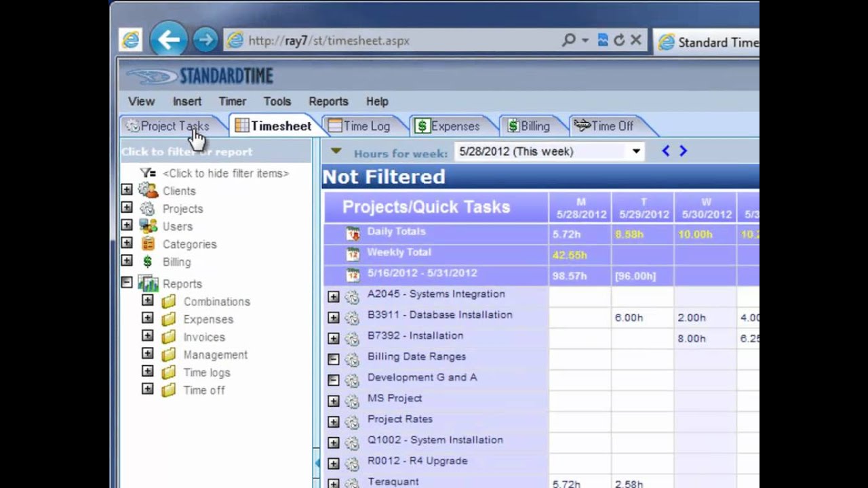Click the browser Back arrow button
Screen dimensions: 868x488
[169, 39]
